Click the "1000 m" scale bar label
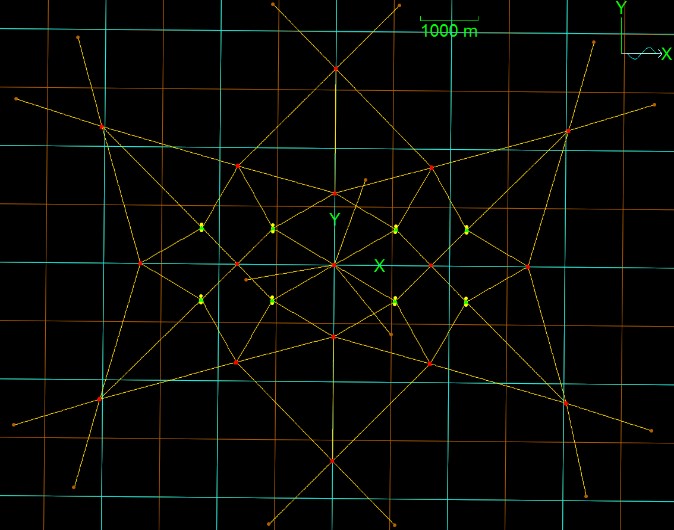Image resolution: width=674 pixels, height=530 pixels. (x=449, y=31)
